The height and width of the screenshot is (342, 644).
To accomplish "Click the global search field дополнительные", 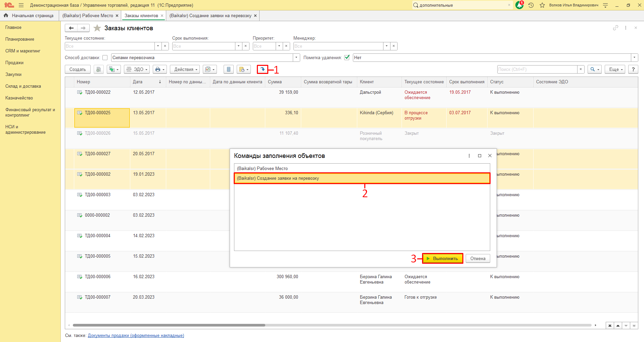I will tap(463, 5).
